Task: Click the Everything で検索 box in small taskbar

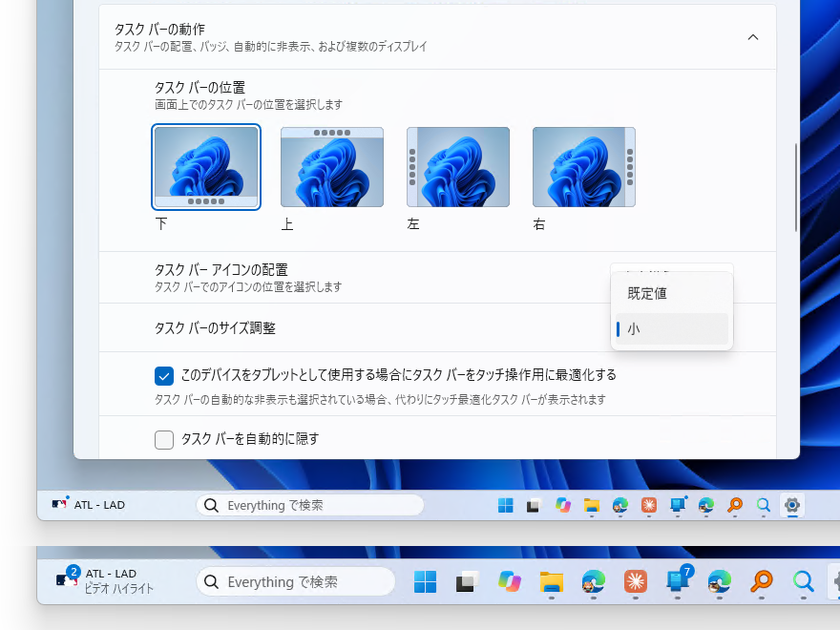Action: [x=309, y=505]
